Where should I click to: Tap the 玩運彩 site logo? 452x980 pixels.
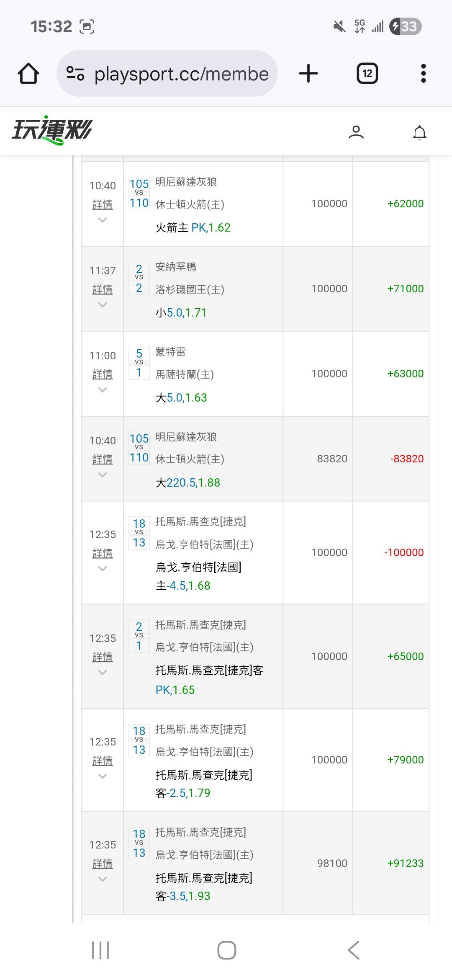52,130
